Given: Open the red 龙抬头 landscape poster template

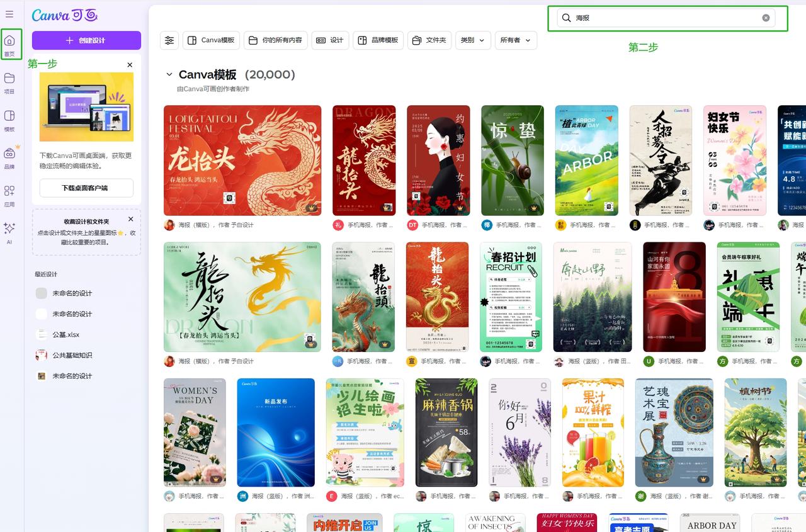Looking at the screenshot, I should point(242,161).
